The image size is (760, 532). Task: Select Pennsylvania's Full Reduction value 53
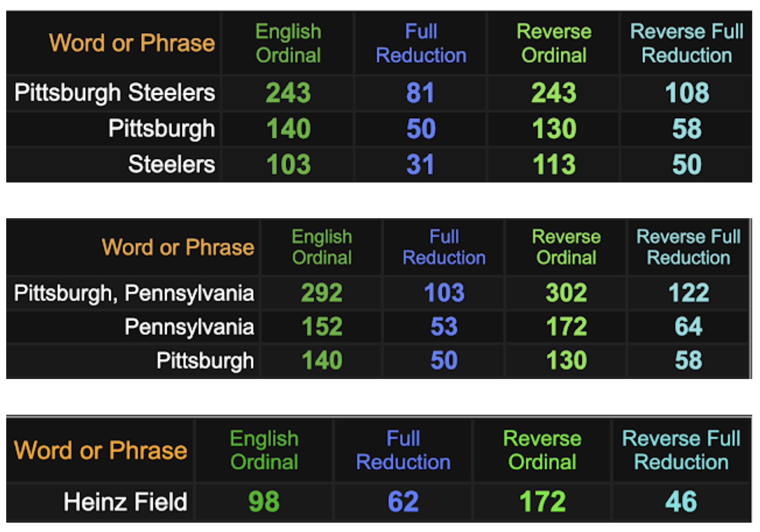444,327
